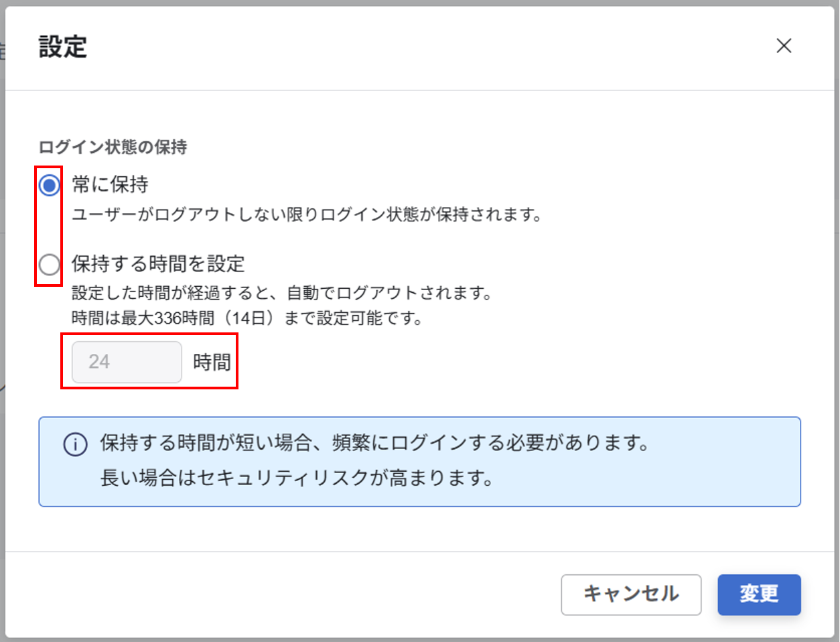Click the ログイン状態の保持 section heading

pos(113,147)
